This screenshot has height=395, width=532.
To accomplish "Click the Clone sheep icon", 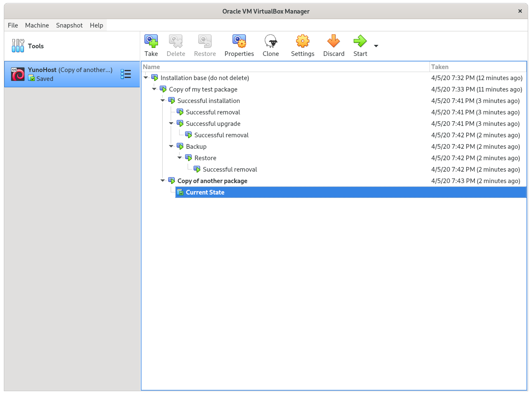I will click(271, 42).
